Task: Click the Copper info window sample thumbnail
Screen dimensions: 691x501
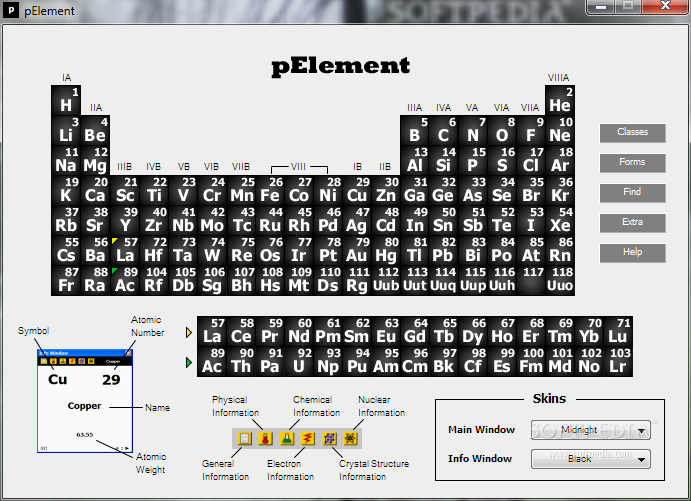Action: 85,401
